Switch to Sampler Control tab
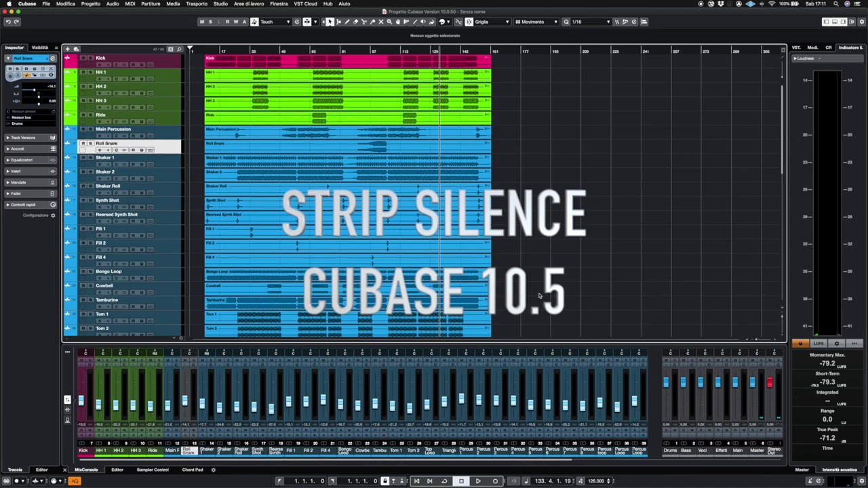Viewport: 868px width, 488px height. pos(153,470)
